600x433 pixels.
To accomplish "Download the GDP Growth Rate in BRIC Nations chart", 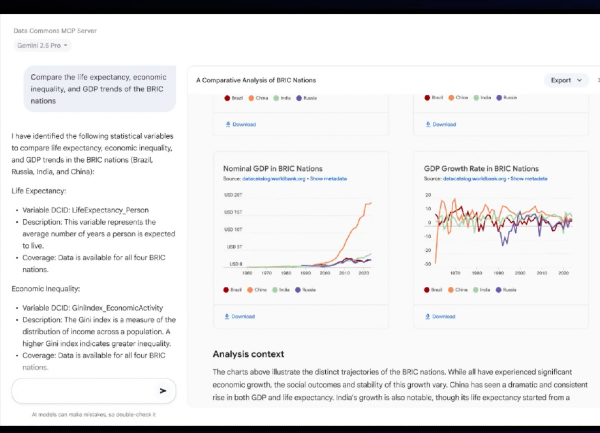I will 440,316.
